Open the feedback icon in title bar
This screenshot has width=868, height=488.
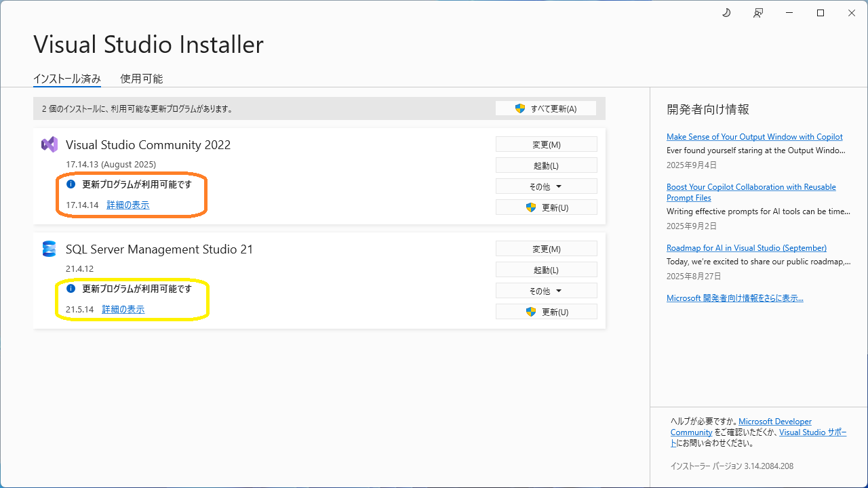758,13
